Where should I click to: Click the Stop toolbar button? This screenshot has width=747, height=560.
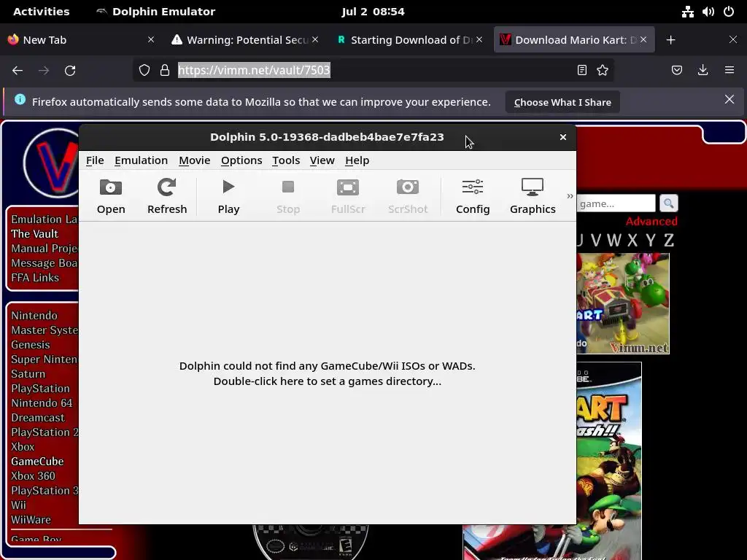click(288, 196)
